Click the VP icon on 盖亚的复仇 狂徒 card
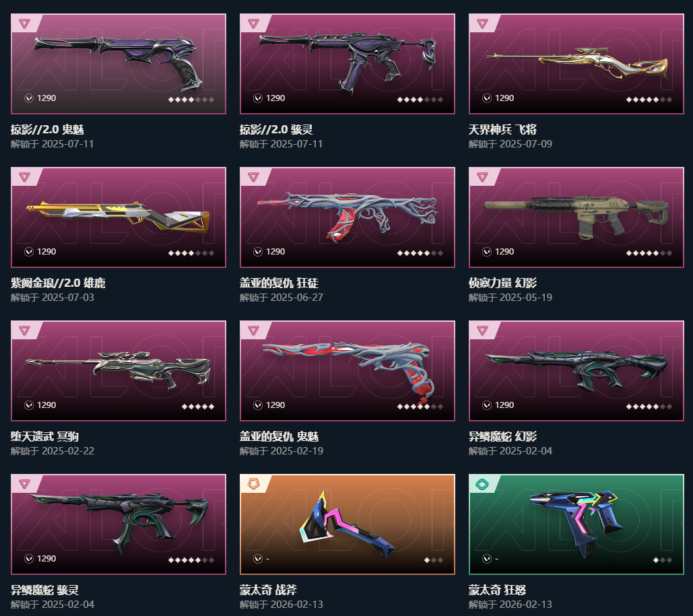 tap(258, 251)
